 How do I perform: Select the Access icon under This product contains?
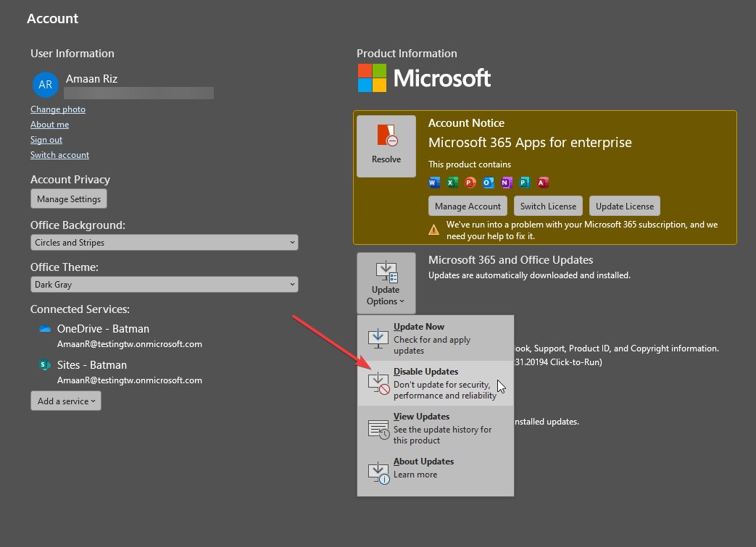click(x=542, y=183)
